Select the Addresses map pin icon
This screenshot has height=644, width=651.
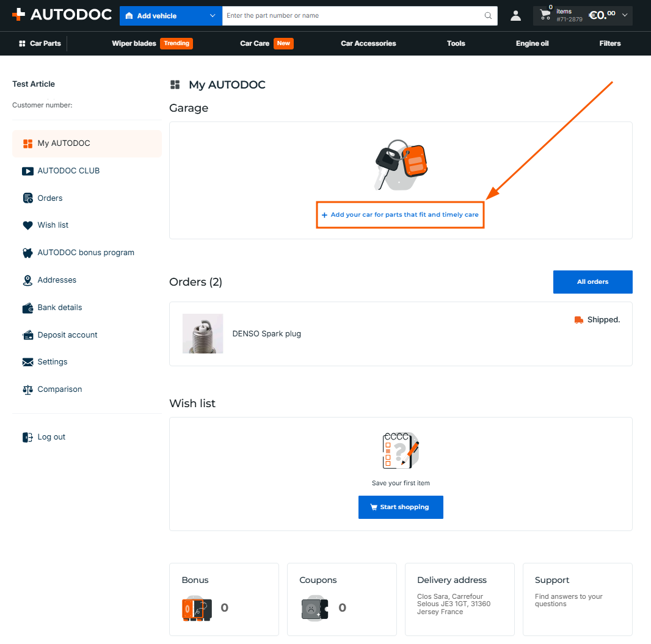pyautogui.click(x=28, y=281)
